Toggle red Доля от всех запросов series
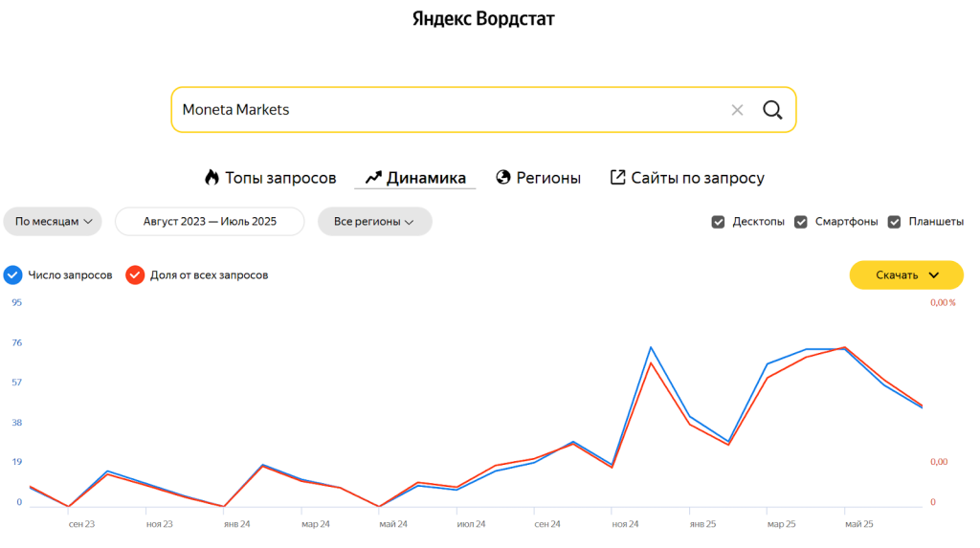 coord(135,275)
